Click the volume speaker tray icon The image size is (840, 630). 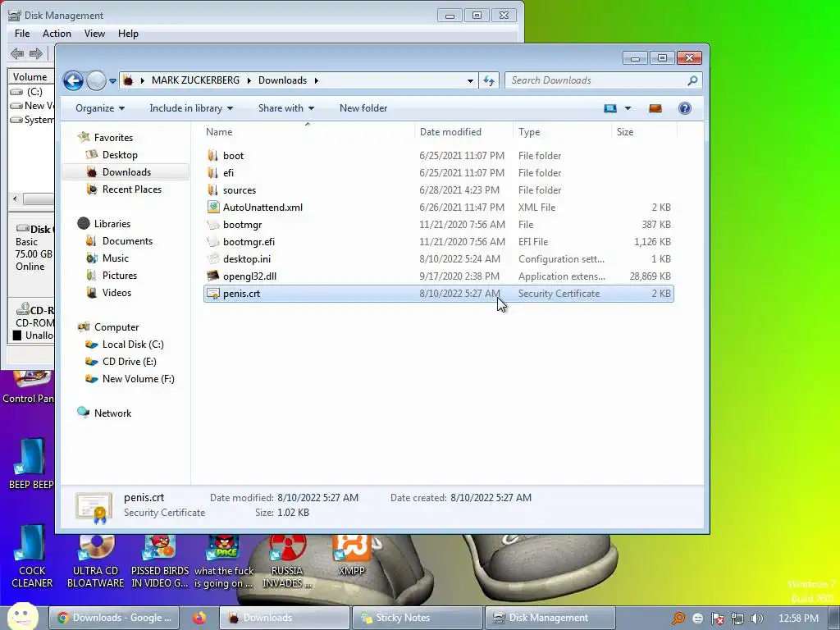pos(756,619)
